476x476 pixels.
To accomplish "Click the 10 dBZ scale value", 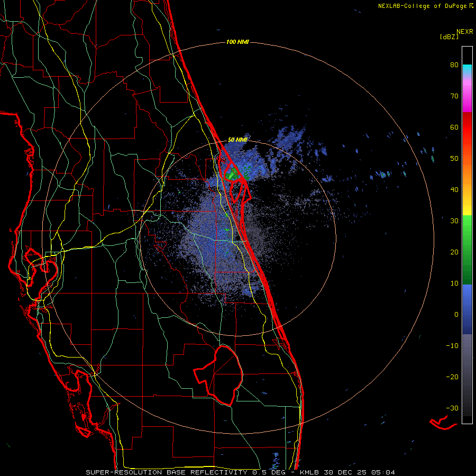I will pos(454,283).
